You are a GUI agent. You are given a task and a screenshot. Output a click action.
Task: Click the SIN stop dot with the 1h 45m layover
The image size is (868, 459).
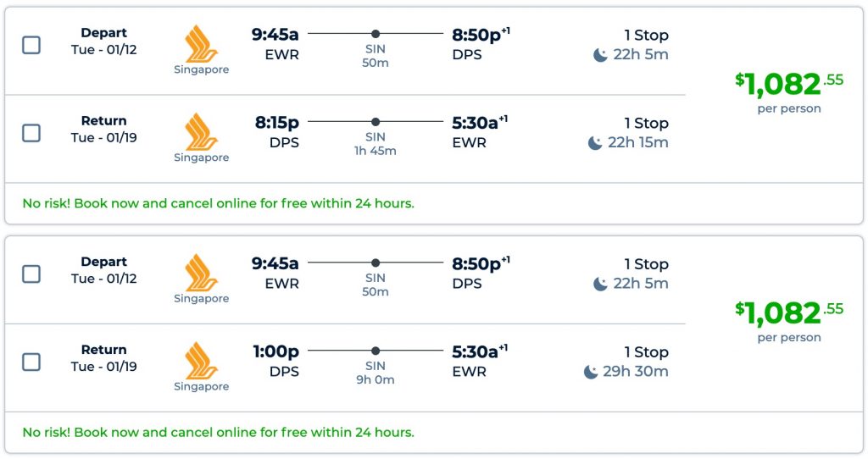[376, 122]
